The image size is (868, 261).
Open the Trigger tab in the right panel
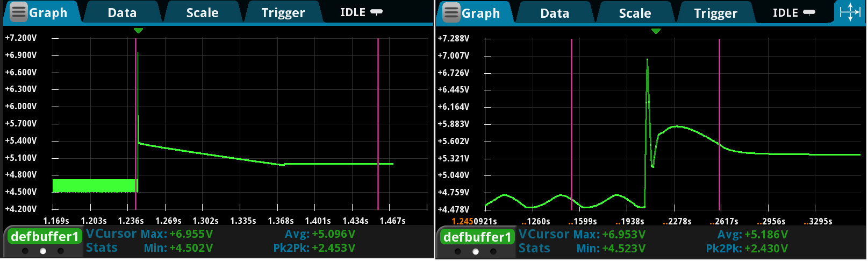coord(715,13)
